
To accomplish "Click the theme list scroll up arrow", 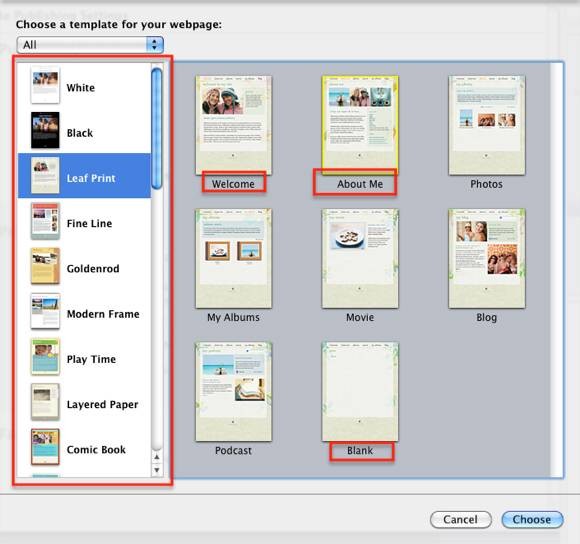I will [157, 457].
